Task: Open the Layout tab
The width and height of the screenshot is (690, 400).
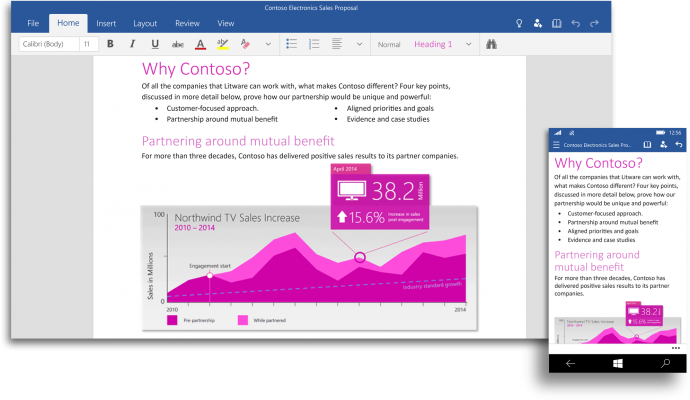Action: point(145,22)
